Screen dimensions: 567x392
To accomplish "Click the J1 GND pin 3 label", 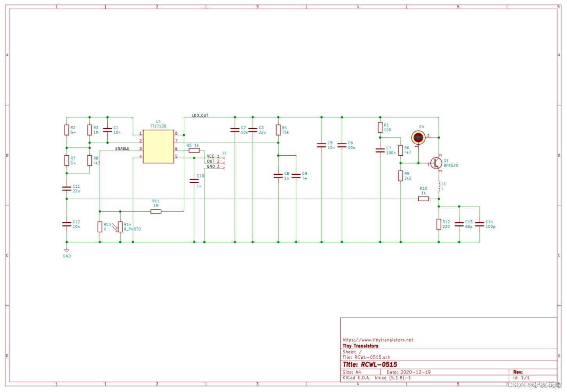I will 211,167.
